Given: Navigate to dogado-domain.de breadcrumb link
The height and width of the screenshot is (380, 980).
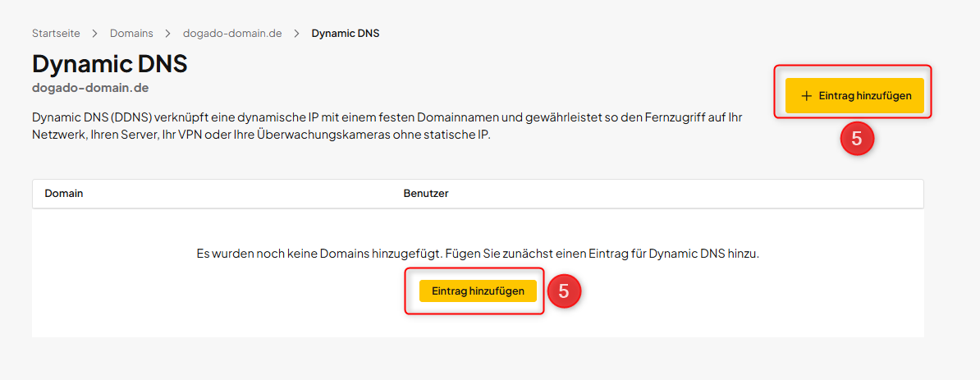Looking at the screenshot, I should (231, 34).
